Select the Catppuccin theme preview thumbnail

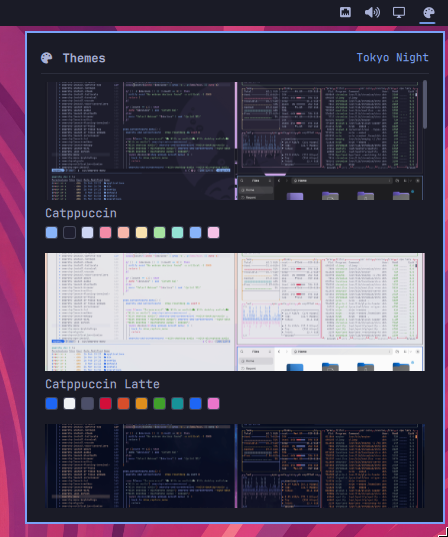[235, 141]
